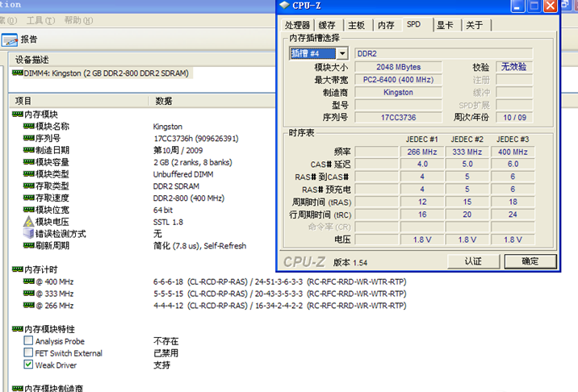
Task: Click the 内存计时 section memory icon
Action: coord(17,269)
